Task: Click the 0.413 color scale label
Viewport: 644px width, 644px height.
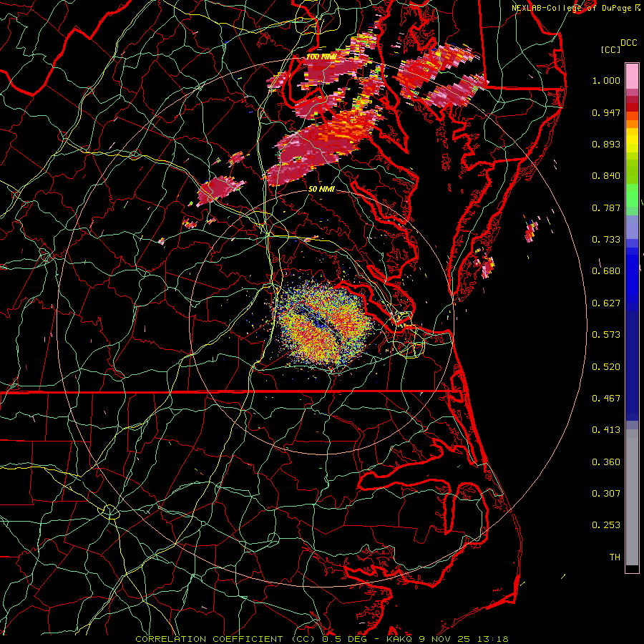Action: point(606,430)
